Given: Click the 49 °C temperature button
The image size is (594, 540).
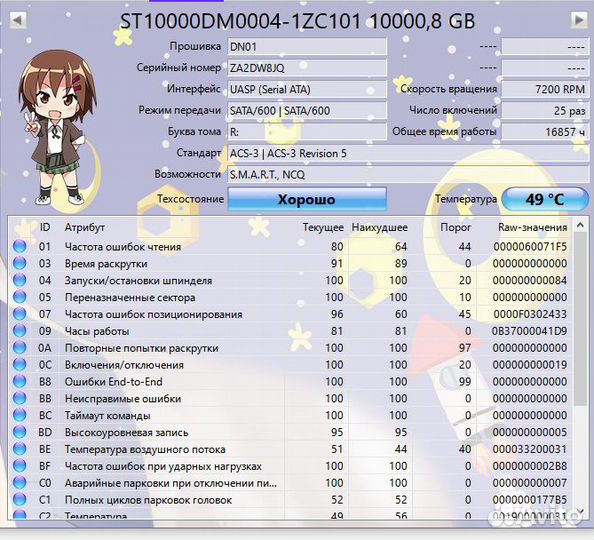Looking at the screenshot, I should 545,199.
